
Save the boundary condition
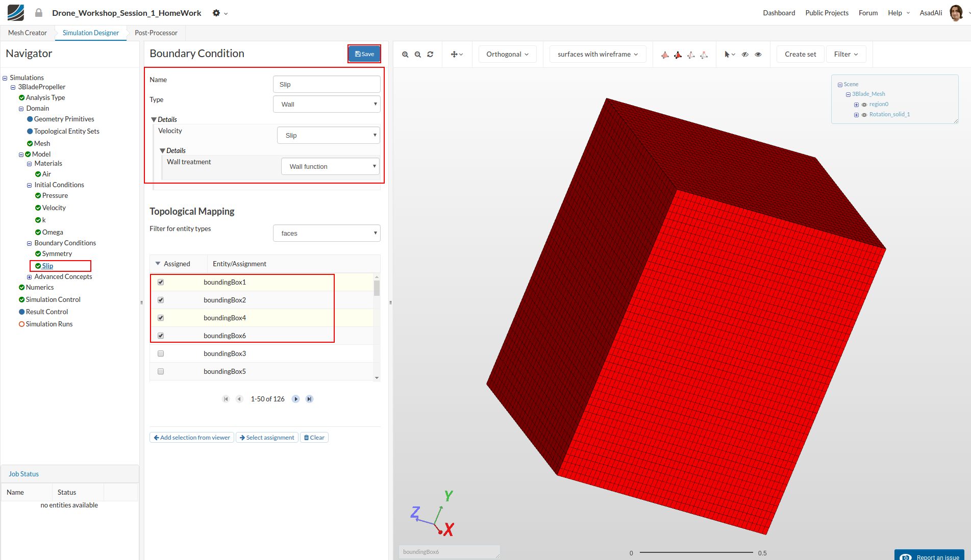pos(364,54)
